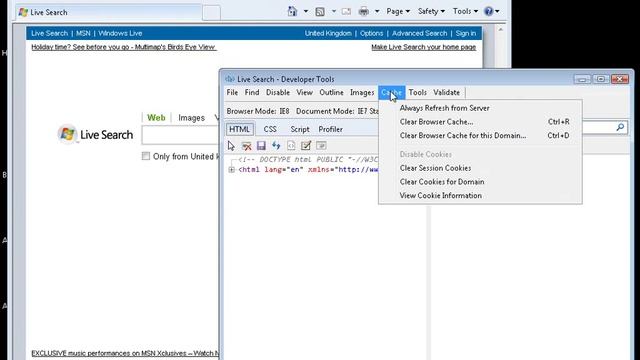Click the word wrap toolbar icon

tap(321, 146)
